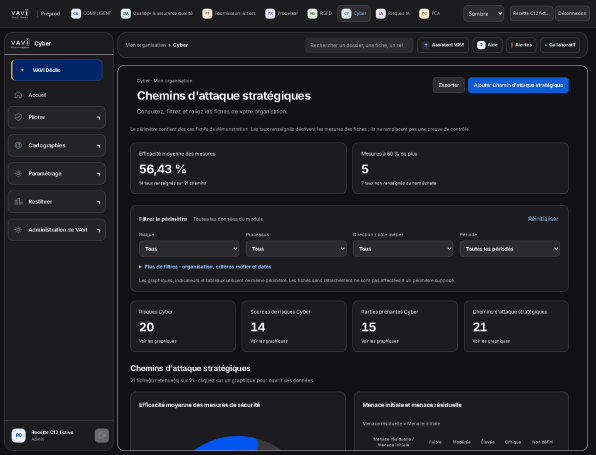Viewport: 596px width, 455px height.
Task: Open the Risques IA module
Action: tap(393, 13)
